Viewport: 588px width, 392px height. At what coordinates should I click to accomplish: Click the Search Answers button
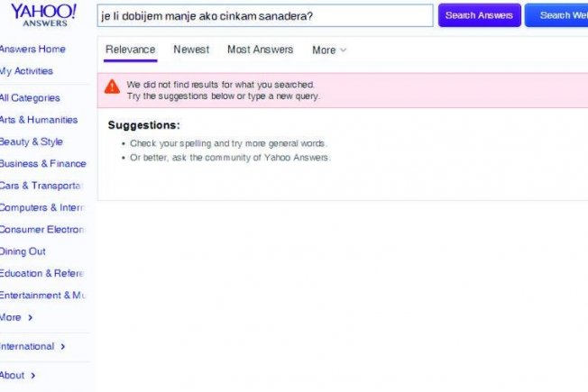click(x=479, y=15)
